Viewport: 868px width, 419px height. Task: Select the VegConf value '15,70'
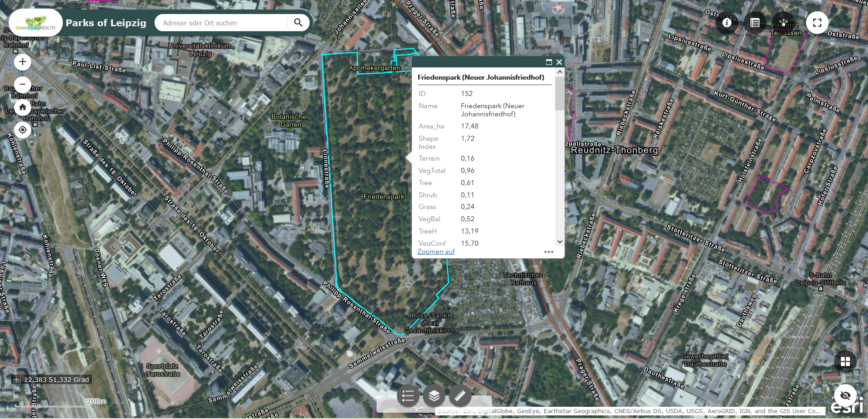click(470, 243)
